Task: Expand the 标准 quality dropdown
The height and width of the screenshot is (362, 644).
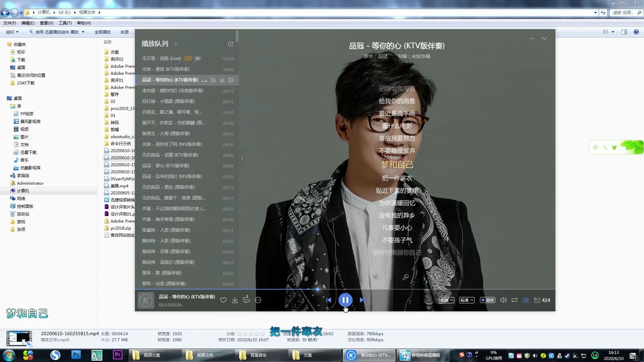Action: pos(467,300)
